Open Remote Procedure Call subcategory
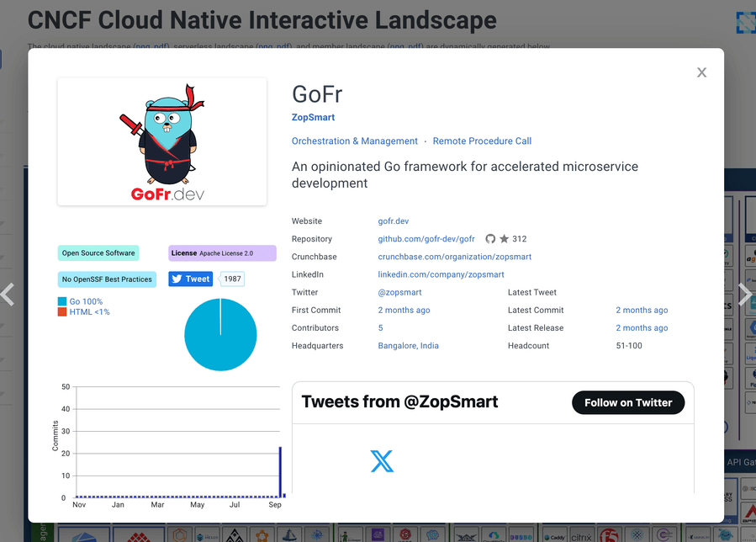The width and height of the screenshot is (756, 542). [482, 141]
